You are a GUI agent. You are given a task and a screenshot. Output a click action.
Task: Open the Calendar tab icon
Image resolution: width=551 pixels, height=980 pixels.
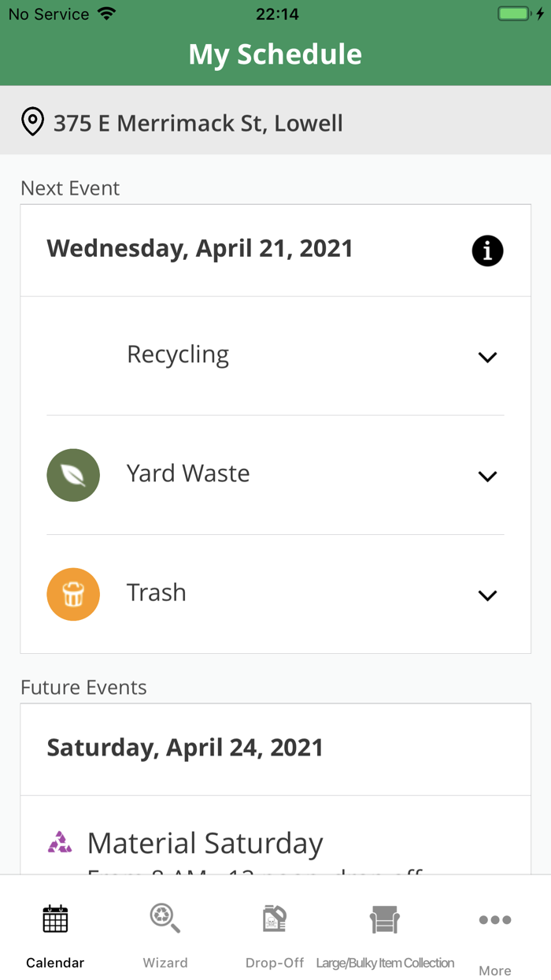(54, 919)
